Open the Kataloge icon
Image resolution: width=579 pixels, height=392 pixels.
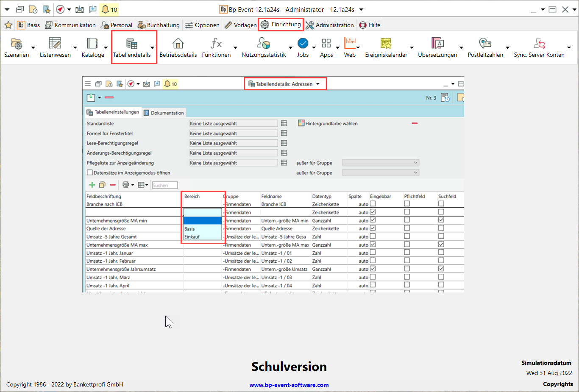click(x=92, y=44)
